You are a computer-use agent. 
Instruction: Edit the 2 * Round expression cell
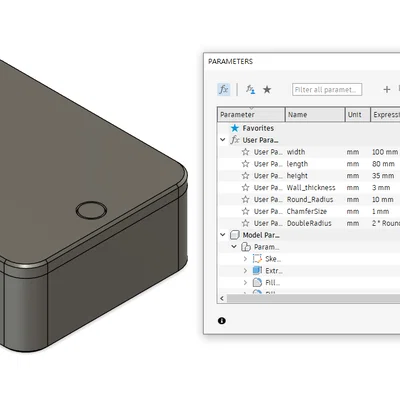pyautogui.click(x=386, y=223)
